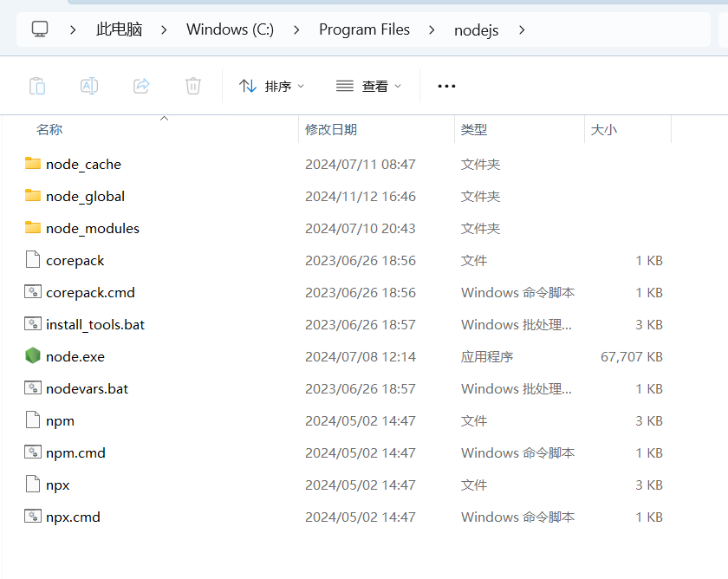Click the nodevars.bat file icon

pyautogui.click(x=33, y=387)
